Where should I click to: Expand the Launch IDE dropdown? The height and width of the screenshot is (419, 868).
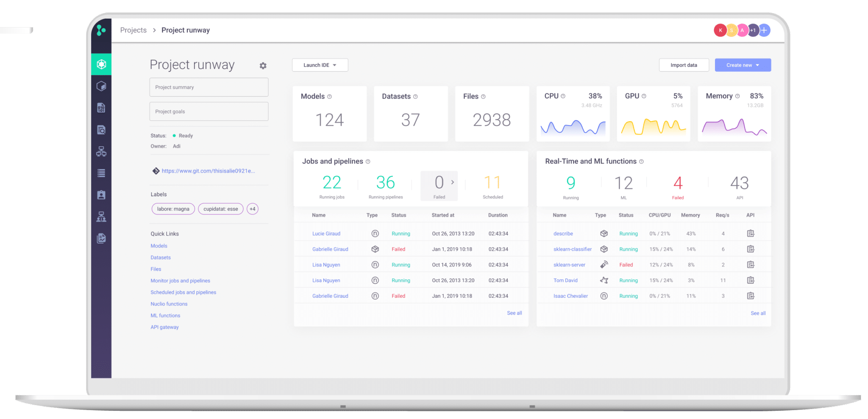click(x=320, y=65)
